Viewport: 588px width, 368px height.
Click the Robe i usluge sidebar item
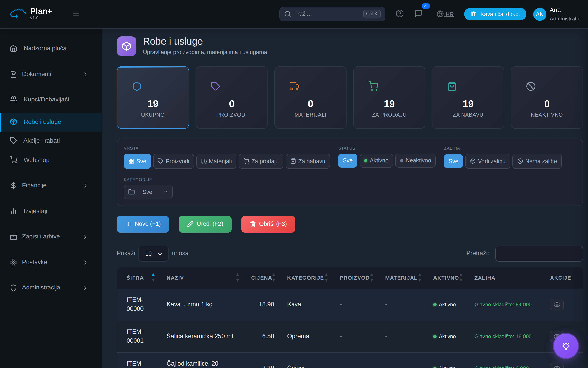(51, 122)
